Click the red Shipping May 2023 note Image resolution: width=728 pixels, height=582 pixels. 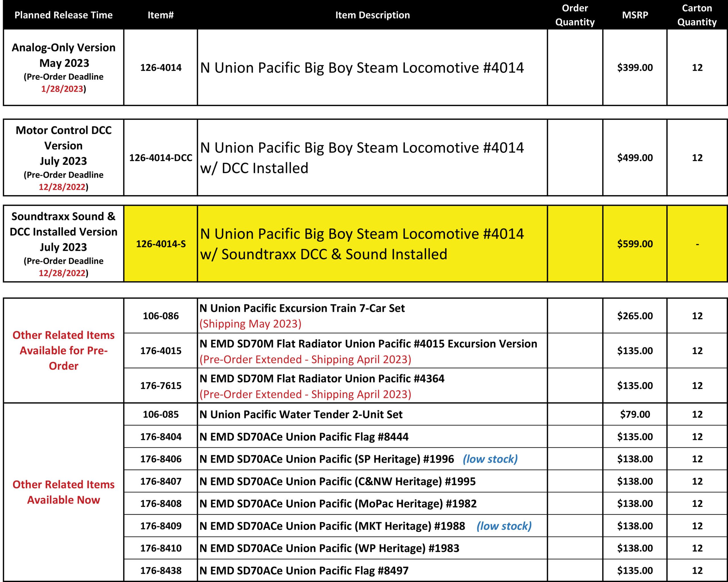pos(250,324)
